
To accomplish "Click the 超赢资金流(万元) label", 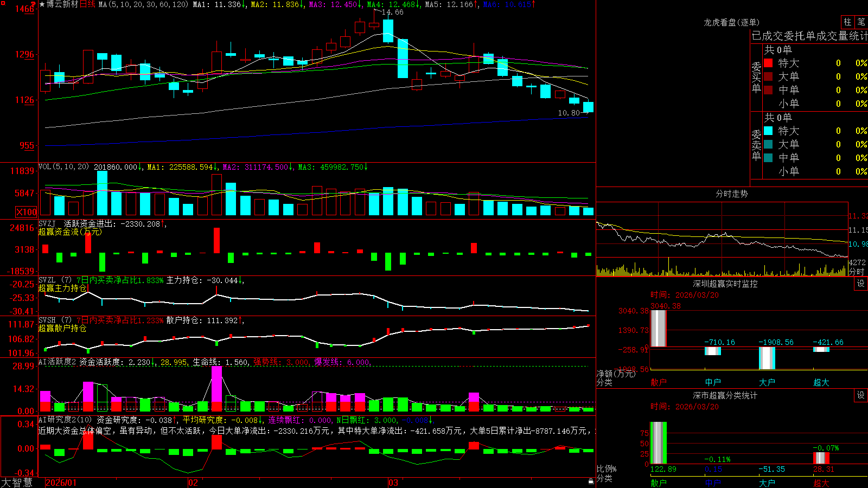I will tap(70, 232).
